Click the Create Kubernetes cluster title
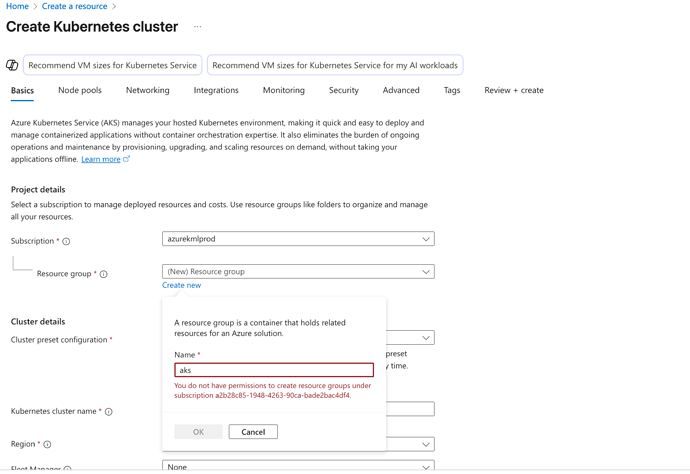Screen dimensions: 690x474 (92, 27)
